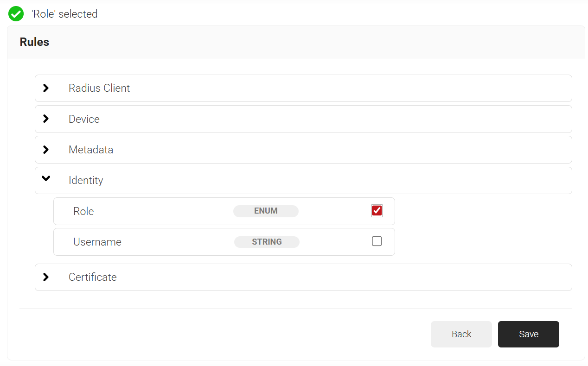This screenshot has height=366, width=588.
Task: Click the Username rule label
Action: tap(97, 242)
